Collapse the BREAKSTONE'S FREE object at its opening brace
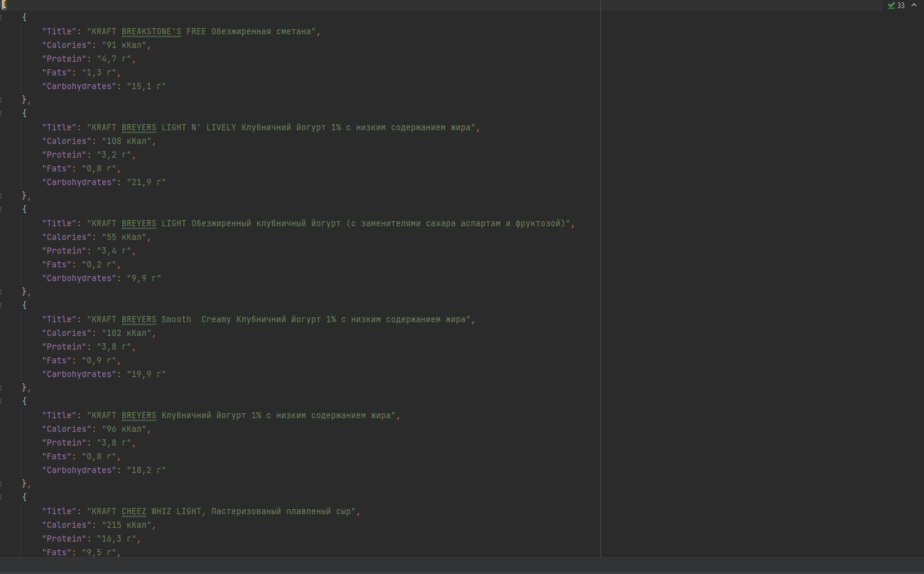The width and height of the screenshot is (924, 574). [x=1, y=17]
